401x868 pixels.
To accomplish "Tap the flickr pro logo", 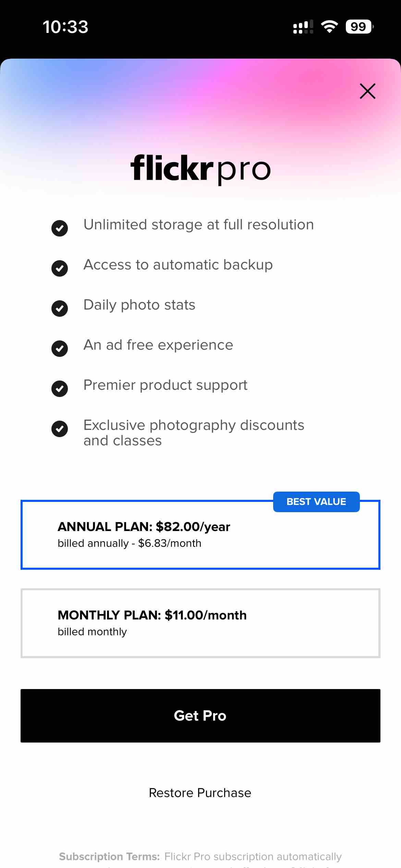I will coord(200,169).
